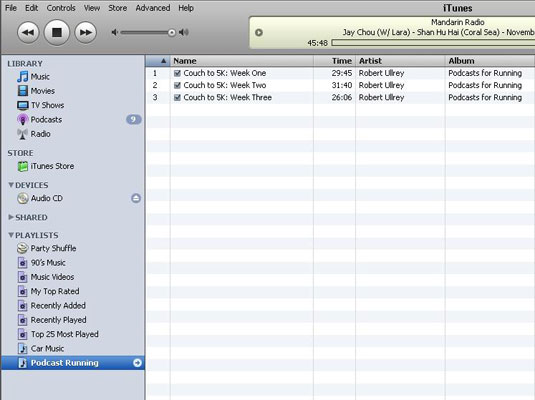
Task: Sort by the Artist column header
Action: click(400, 61)
